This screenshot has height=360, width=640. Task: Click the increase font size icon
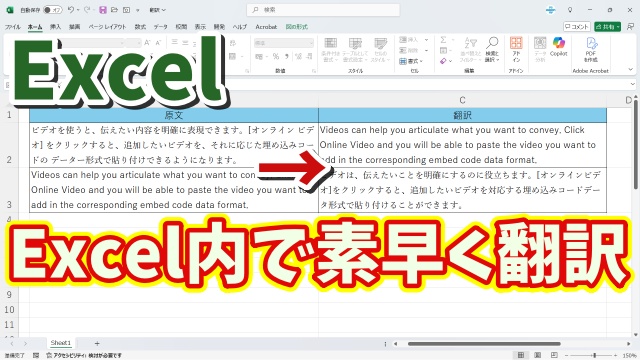tap(147, 42)
